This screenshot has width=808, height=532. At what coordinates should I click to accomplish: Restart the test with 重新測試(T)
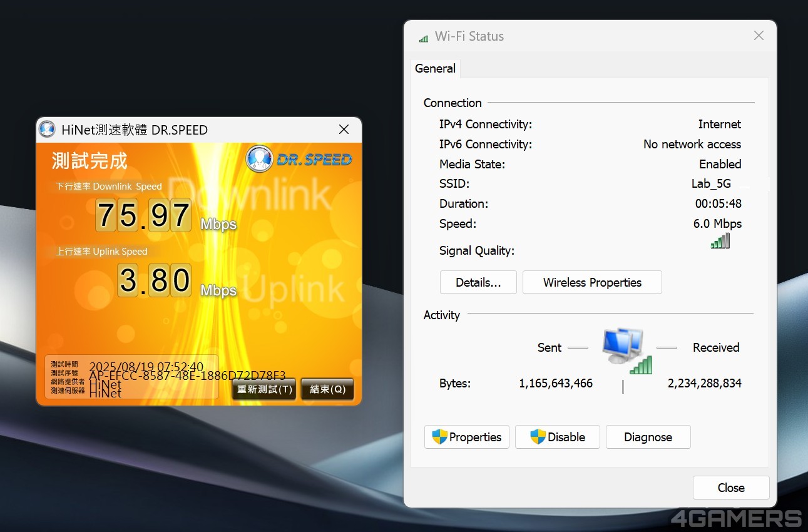(x=264, y=389)
